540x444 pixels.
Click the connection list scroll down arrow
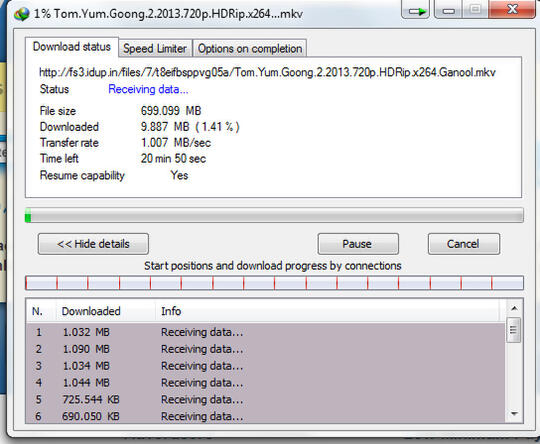coord(514,414)
